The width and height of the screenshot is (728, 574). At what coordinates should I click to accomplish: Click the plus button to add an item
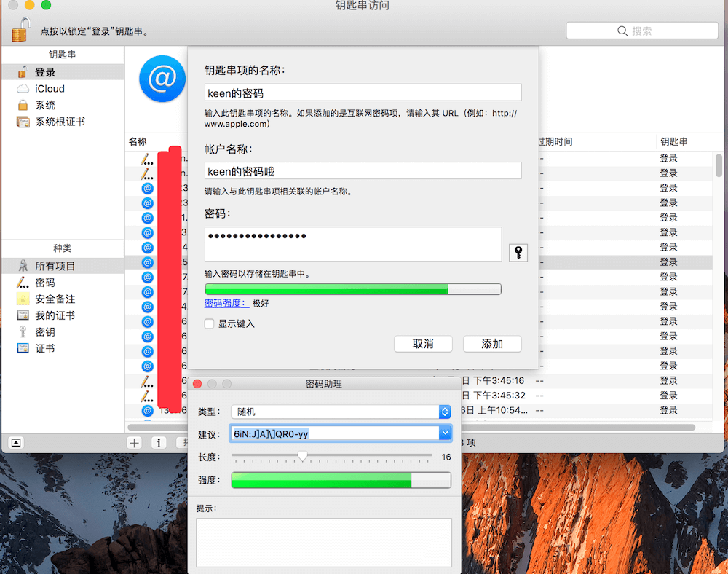coord(134,442)
